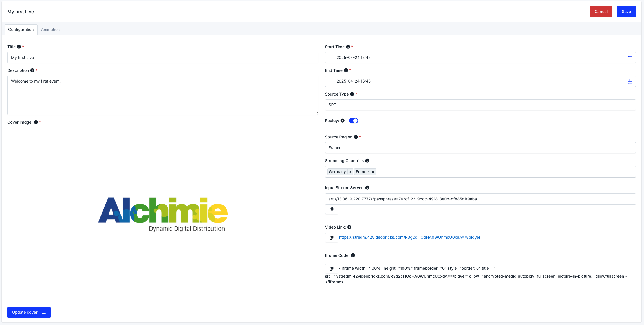
Task: Click the Cover Image info icon
Action: tap(36, 122)
